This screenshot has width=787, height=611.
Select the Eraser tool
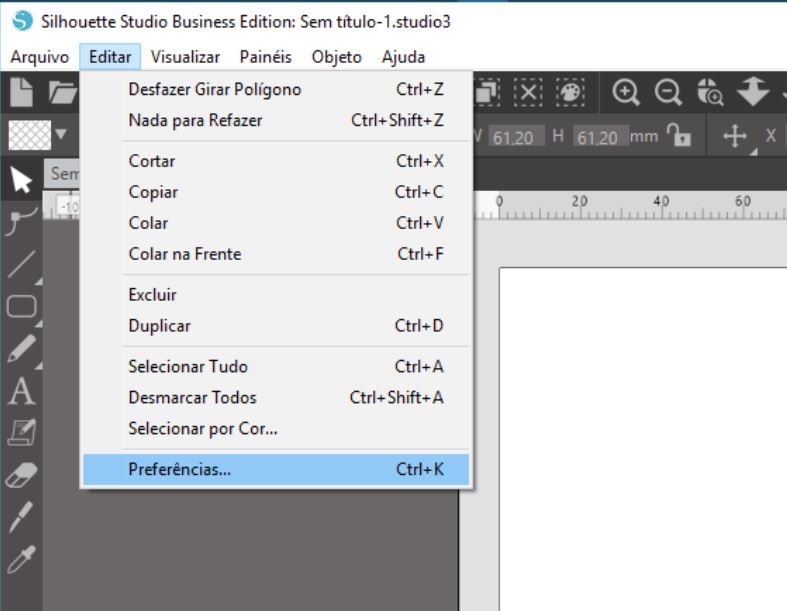pos(22,475)
